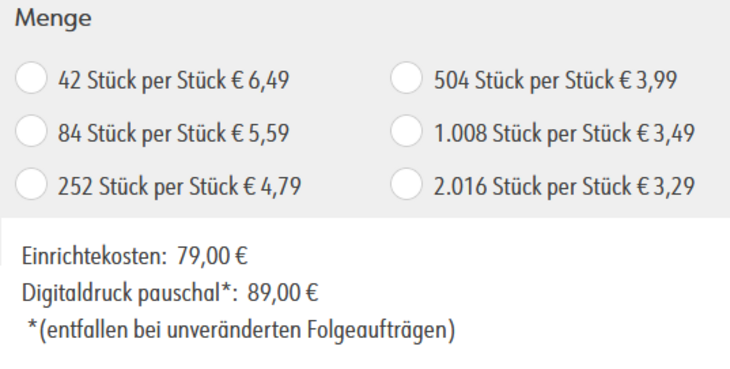The image size is (730, 369).
Task: Select the 252 Stück radio circle
Action: pos(31,184)
